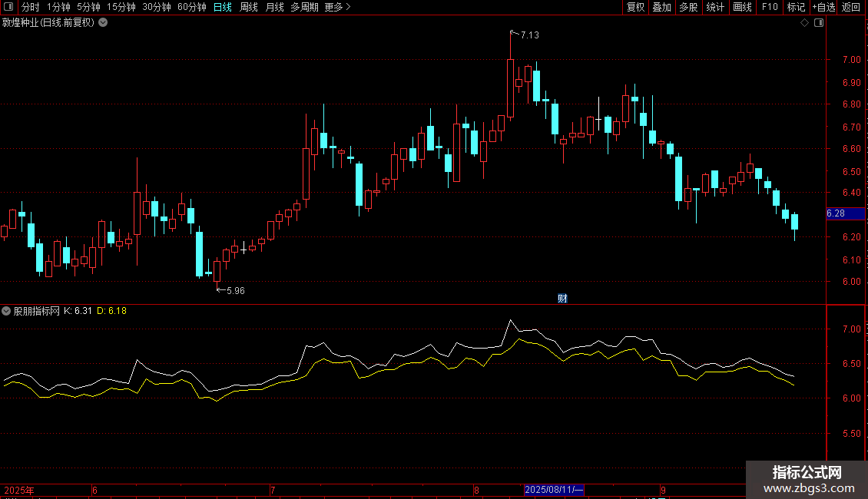The width and height of the screenshot is (868, 499).
Task: Click the 财 financial marker icon
Action: [562, 299]
